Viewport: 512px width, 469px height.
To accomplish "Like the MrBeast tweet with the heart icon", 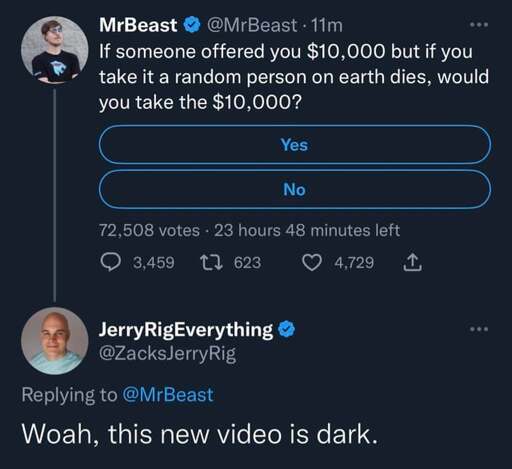I will tap(312, 262).
